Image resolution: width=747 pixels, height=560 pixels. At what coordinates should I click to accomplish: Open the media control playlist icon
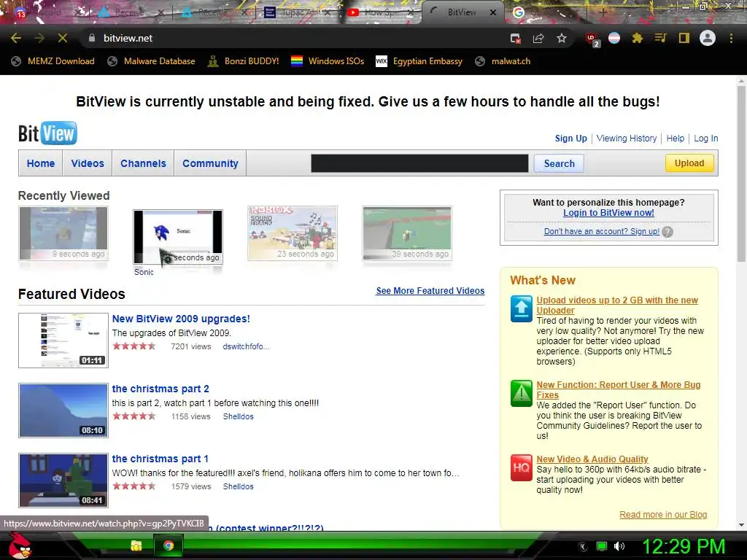(660, 38)
